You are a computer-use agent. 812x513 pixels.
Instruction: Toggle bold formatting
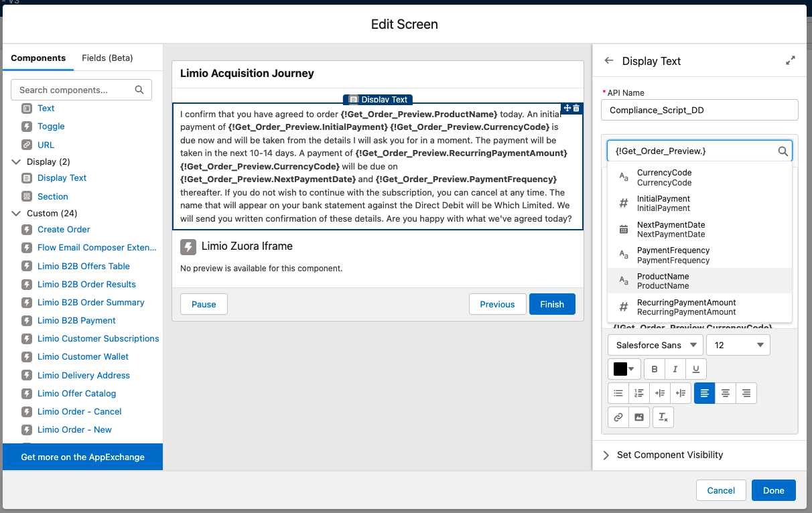(x=655, y=369)
